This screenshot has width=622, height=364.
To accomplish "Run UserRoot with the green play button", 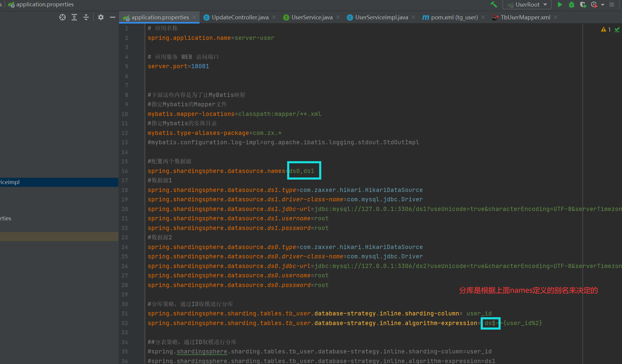I will [x=560, y=5].
